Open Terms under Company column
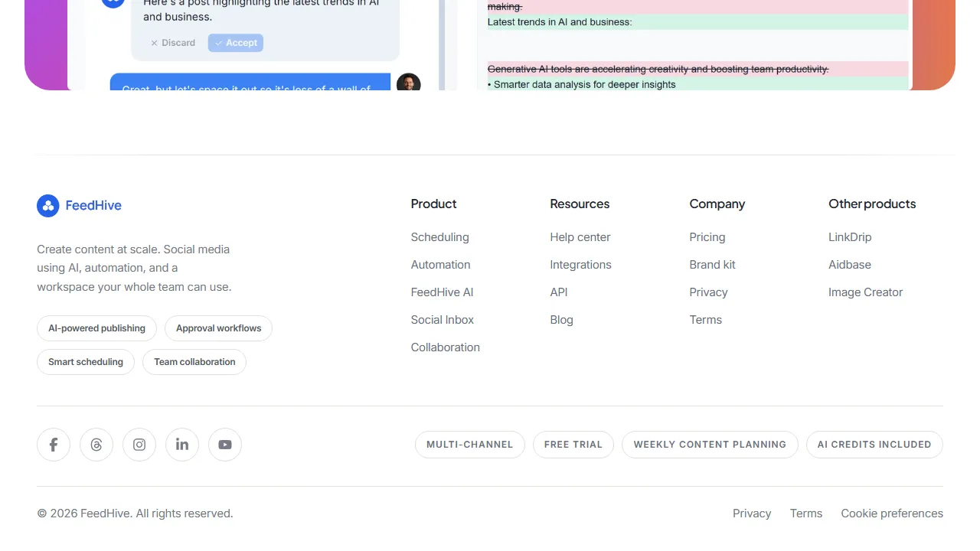 pyautogui.click(x=706, y=320)
